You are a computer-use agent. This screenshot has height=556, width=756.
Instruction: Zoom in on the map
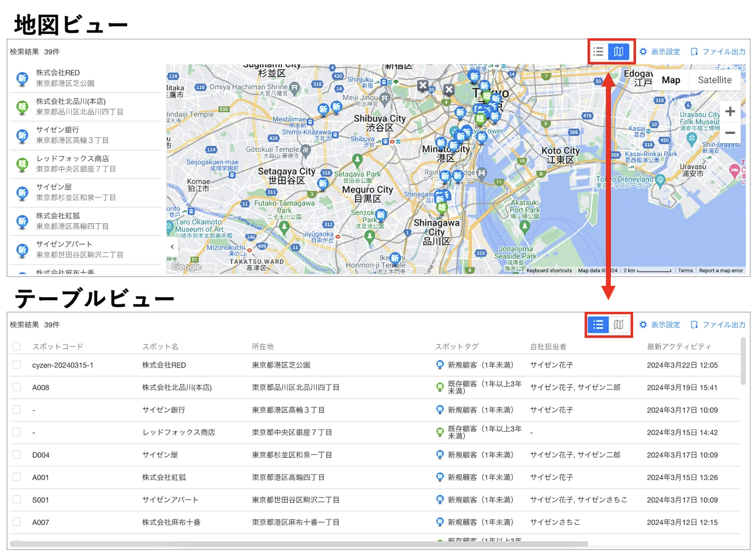(730, 111)
